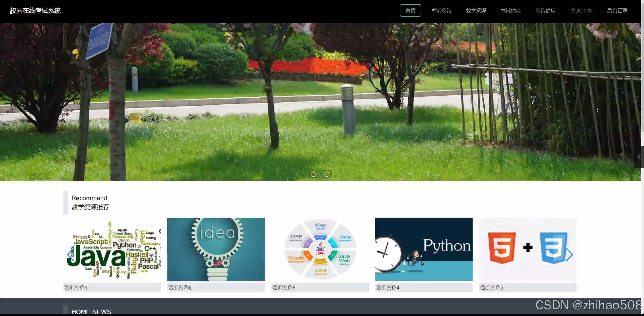The width and height of the screenshot is (644, 316).
Task: Open the Java Web wheel resource image
Action: [x=320, y=249]
